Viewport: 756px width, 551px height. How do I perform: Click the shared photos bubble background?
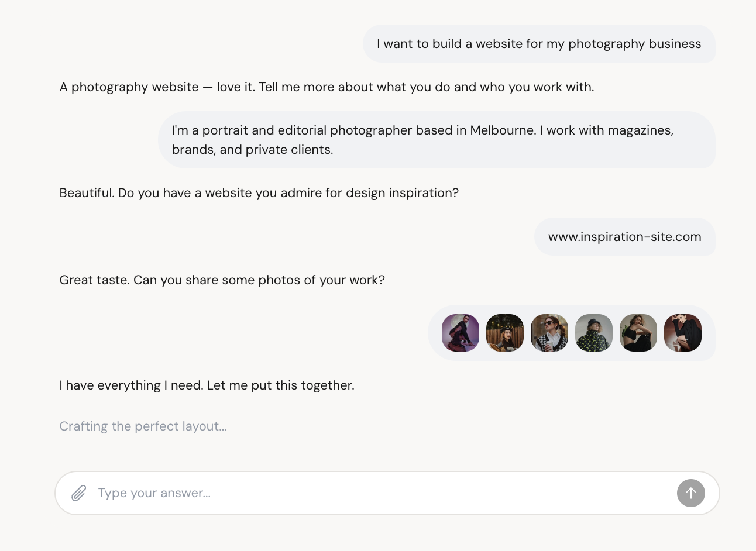tap(435, 333)
